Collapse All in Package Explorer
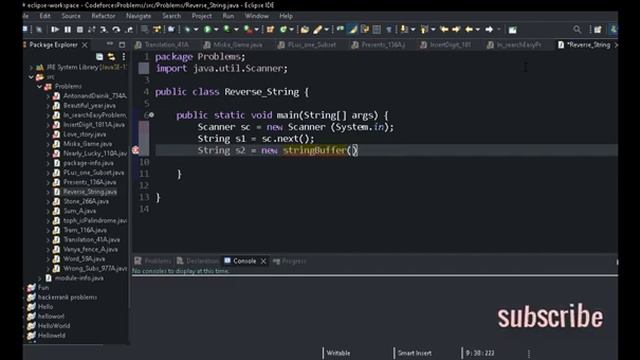This screenshot has height=360, width=640. [99, 57]
